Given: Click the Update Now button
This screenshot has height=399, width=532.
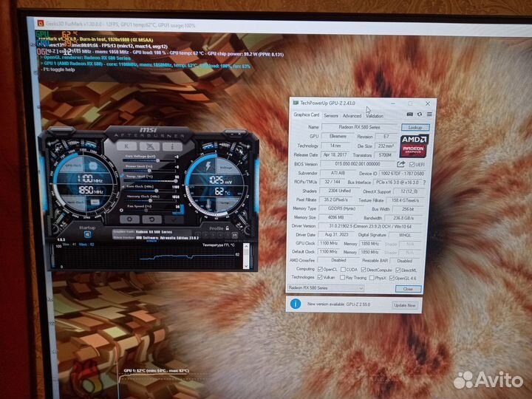Looking at the screenshot, I should pyautogui.click(x=404, y=305).
